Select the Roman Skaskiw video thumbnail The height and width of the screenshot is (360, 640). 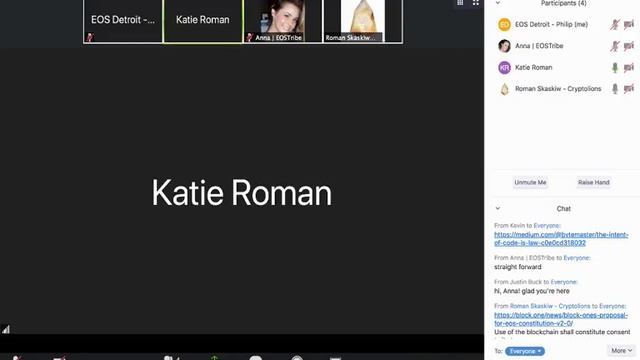click(362, 21)
